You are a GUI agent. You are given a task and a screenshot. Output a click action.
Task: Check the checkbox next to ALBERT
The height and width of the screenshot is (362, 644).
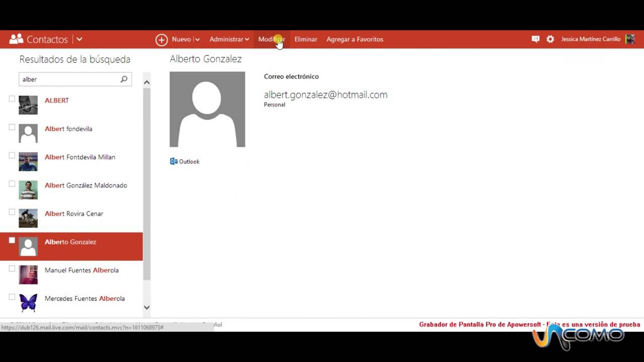[x=12, y=99]
